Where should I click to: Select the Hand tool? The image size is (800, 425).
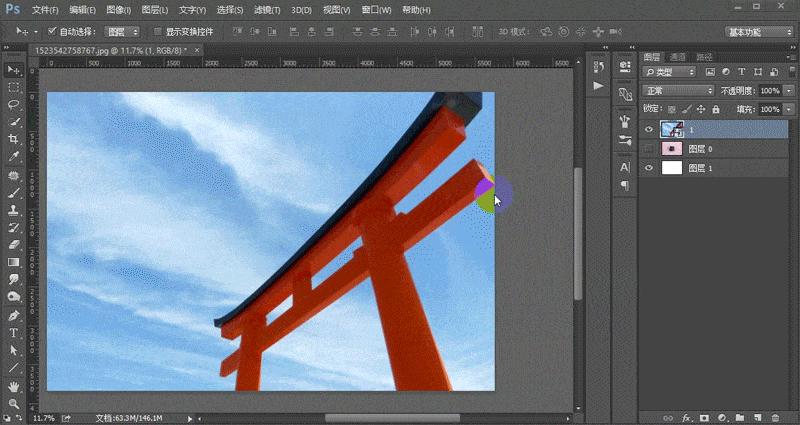14,386
